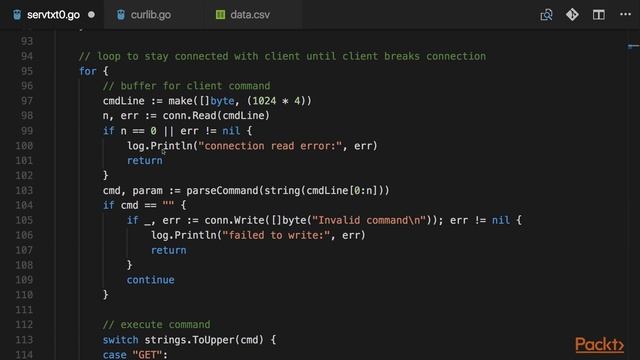Click line number 95 in the gutter

tap(27, 71)
